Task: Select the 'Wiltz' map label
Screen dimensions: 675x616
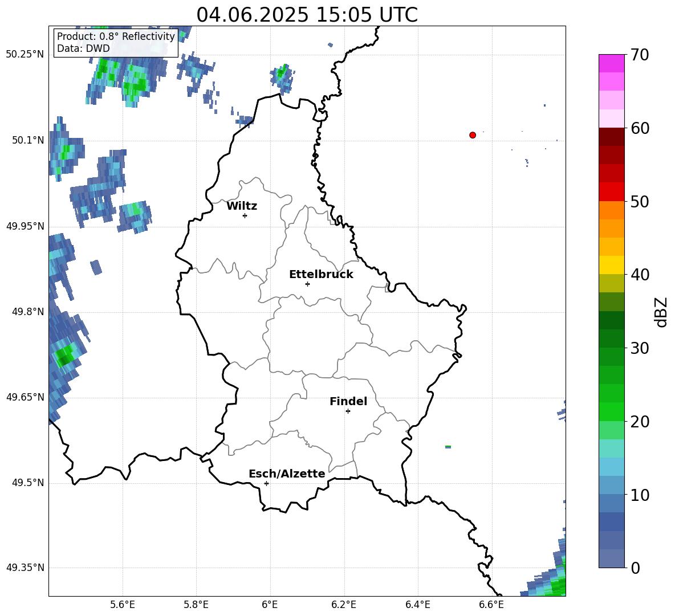Action: pyautogui.click(x=242, y=206)
